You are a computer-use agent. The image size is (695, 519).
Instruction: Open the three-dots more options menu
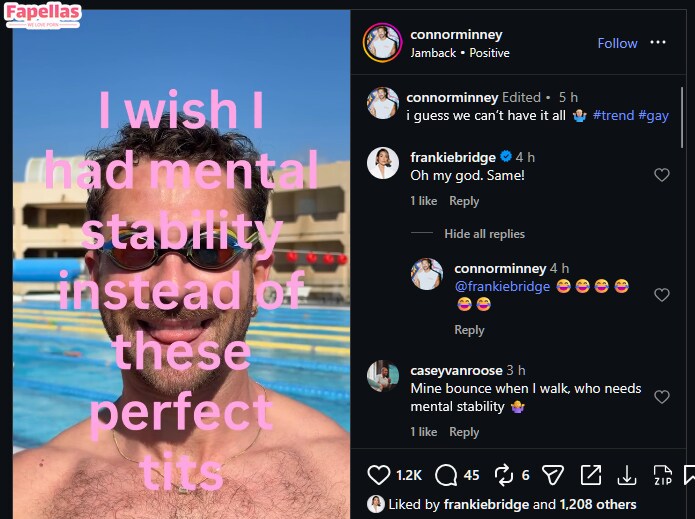658,43
